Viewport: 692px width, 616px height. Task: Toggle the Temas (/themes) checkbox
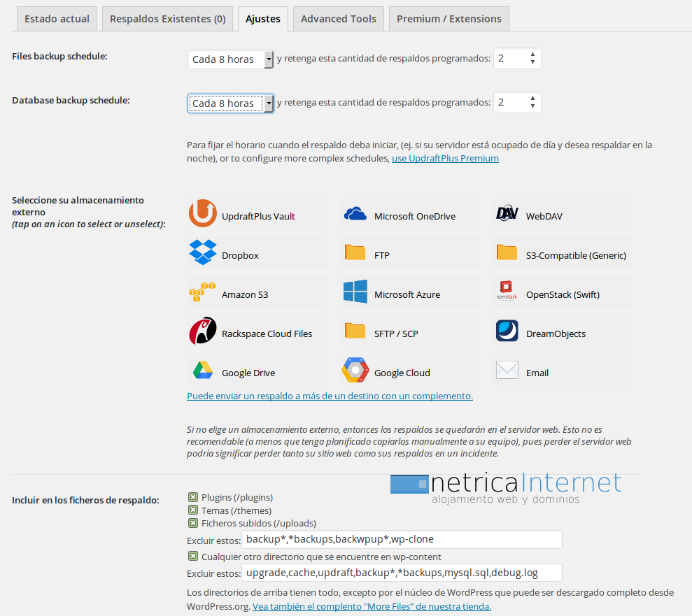193,510
